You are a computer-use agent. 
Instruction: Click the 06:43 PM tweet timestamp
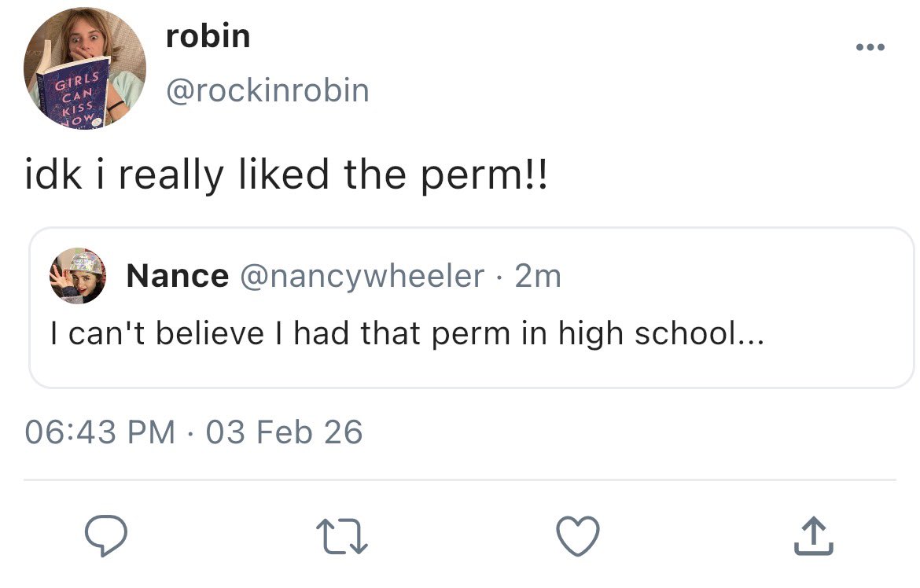[101, 432]
